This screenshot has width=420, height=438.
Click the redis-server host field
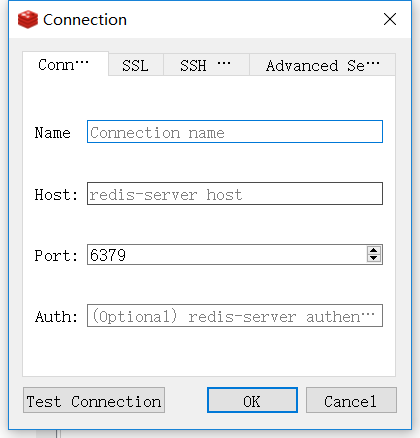[x=235, y=194]
